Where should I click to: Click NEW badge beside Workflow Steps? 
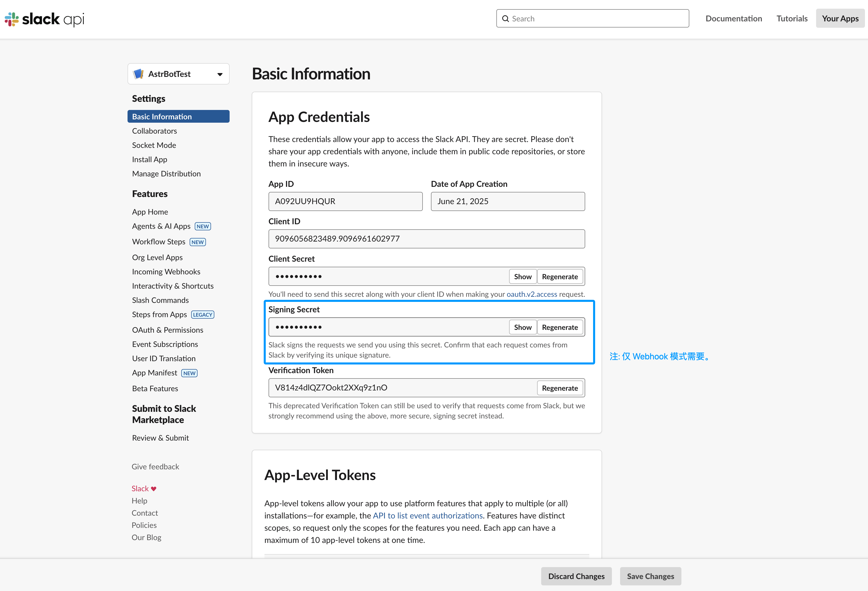198,242
